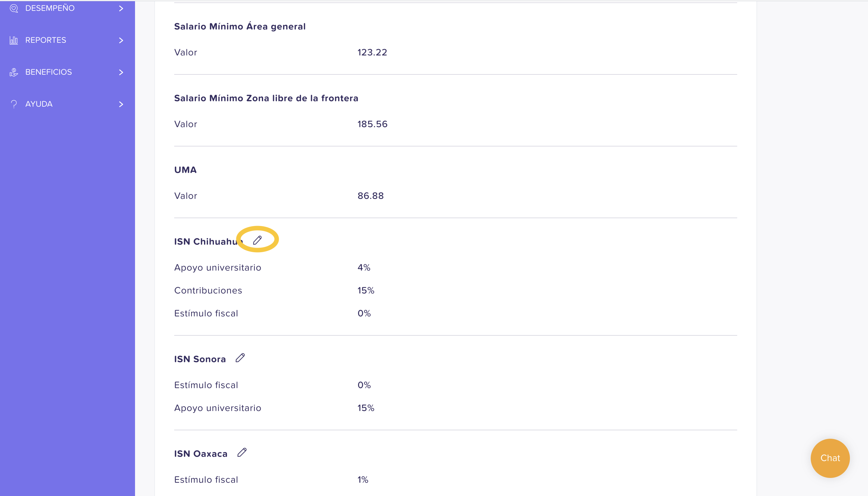Open the orange Chat button
This screenshot has height=496, width=868.
click(x=830, y=458)
